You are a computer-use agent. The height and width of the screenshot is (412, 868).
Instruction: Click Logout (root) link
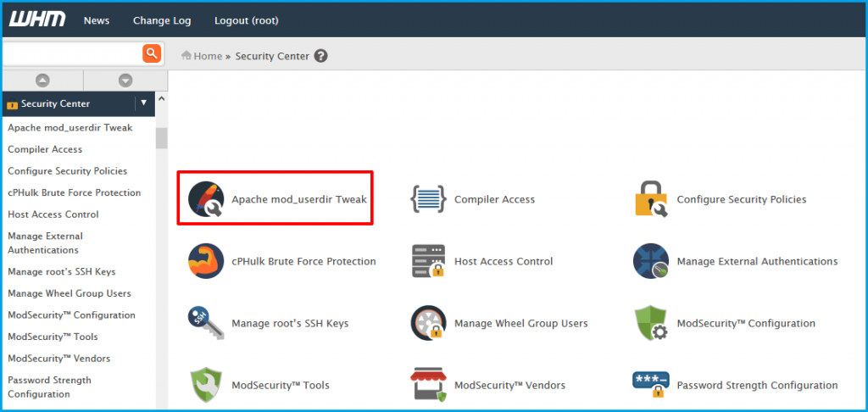click(x=247, y=20)
